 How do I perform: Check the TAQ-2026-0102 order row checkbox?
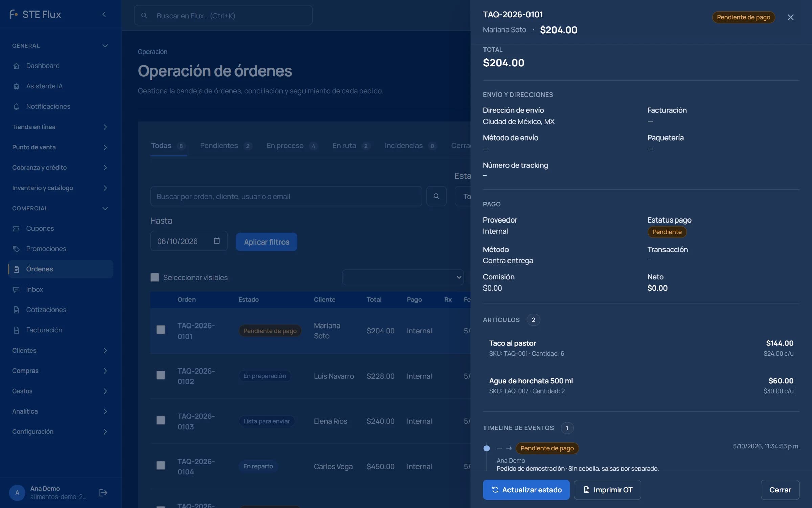pyautogui.click(x=161, y=375)
